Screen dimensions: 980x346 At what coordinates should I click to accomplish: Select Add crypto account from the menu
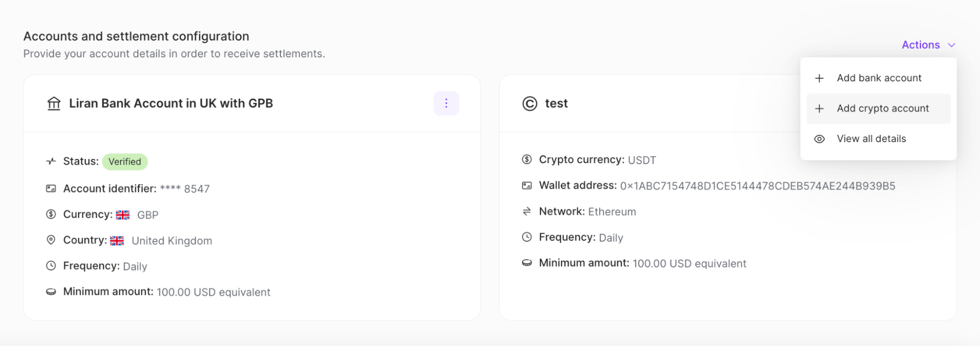click(882, 108)
